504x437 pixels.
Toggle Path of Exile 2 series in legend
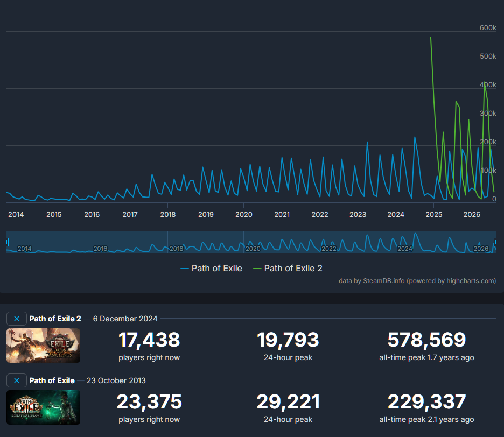pyautogui.click(x=288, y=269)
